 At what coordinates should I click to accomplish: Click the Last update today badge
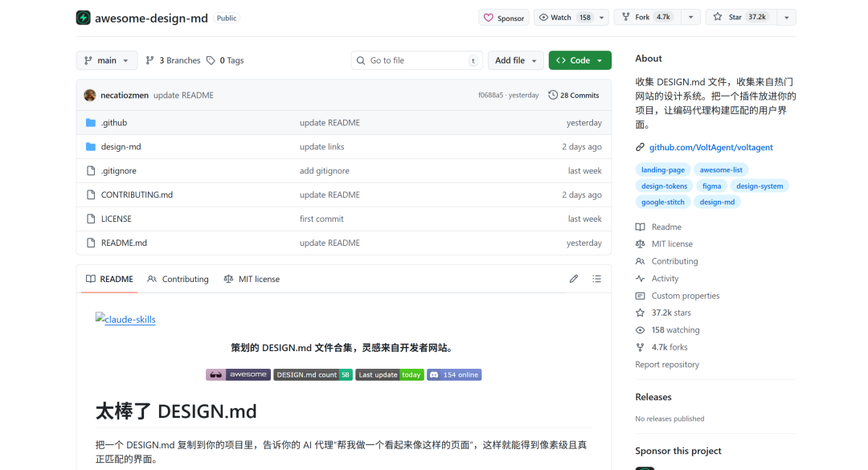click(390, 374)
